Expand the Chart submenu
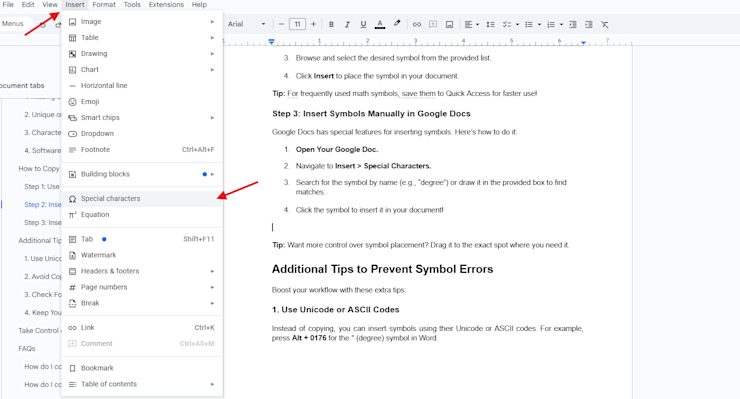Viewport: 740px width, 399px height. pos(142,70)
